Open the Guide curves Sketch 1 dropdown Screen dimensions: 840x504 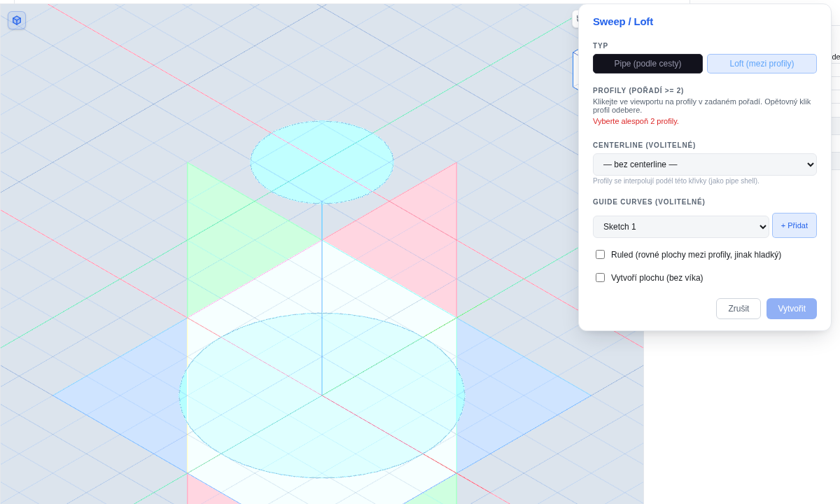(681, 227)
